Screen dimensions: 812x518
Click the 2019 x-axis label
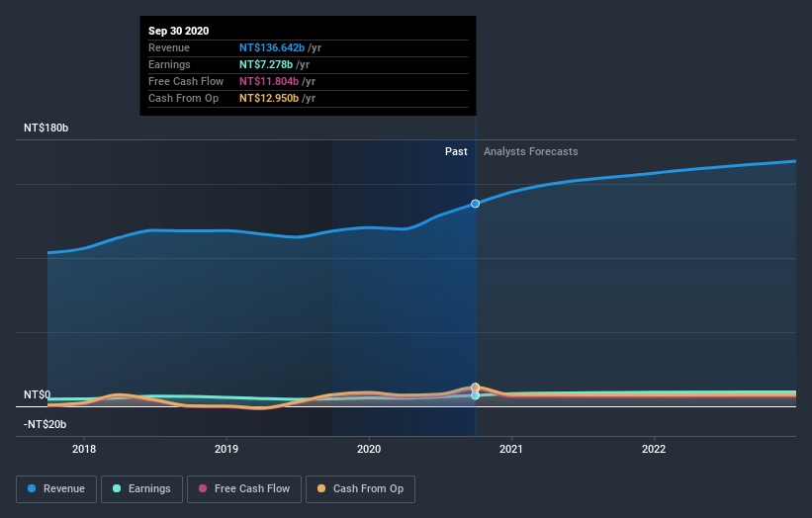tap(226, 449)
